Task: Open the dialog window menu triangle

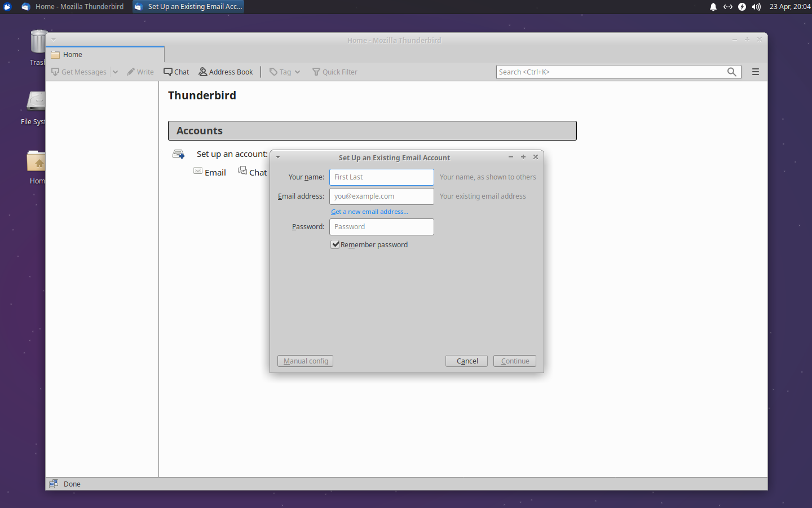Action: pyautogui.click(x=277, y=156)
